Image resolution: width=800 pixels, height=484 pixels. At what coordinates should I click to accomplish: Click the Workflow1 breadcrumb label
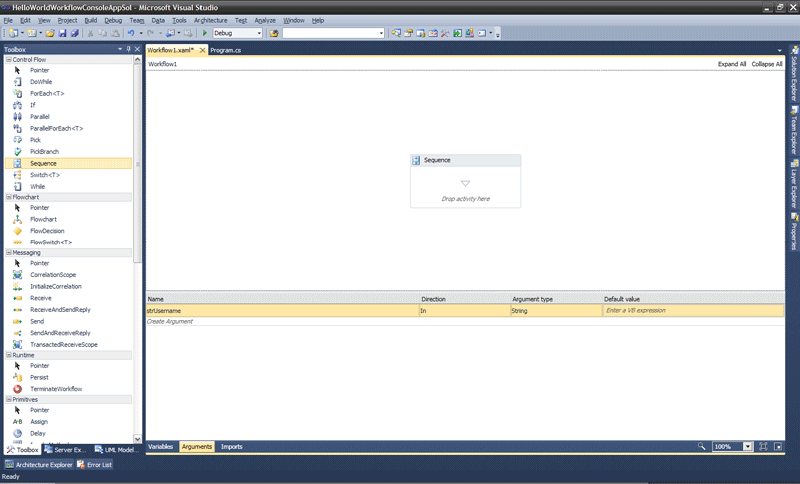pyautogui.click(x=162, y=64)
